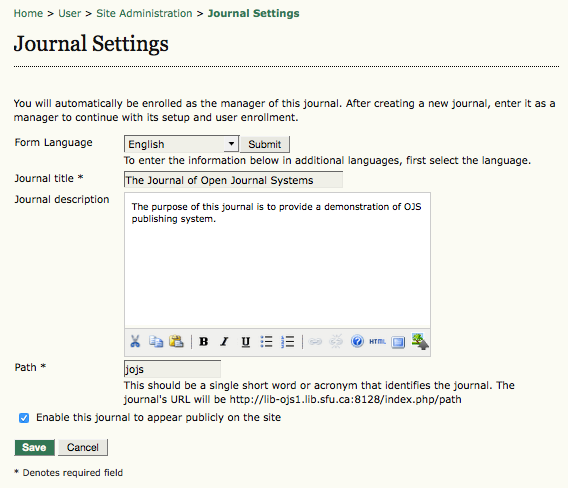Click inside the Journal description text area
Viewport: 568px width, 488px height.
[x=277, y=260]
